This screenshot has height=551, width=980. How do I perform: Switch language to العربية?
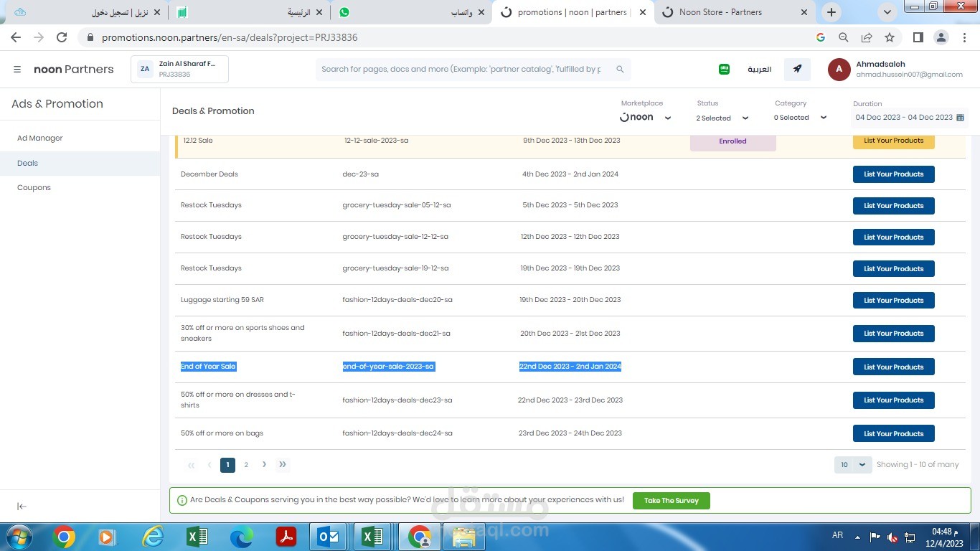tap(759, 70)
